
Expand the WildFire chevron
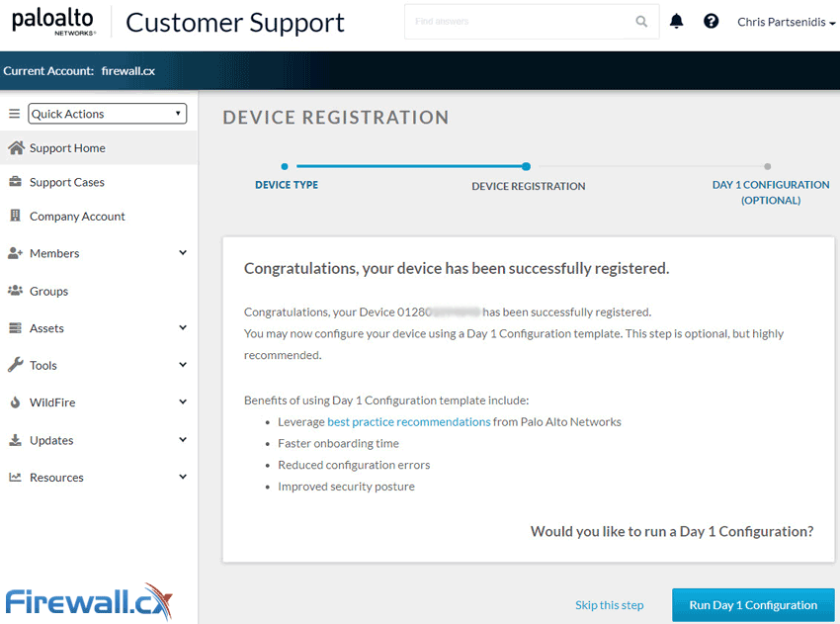[x=183, y=401]
